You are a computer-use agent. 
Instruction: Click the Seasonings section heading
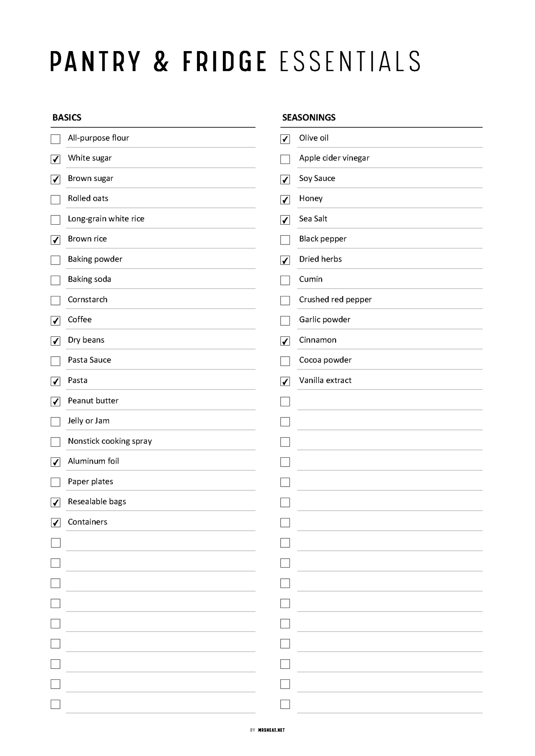309,118
